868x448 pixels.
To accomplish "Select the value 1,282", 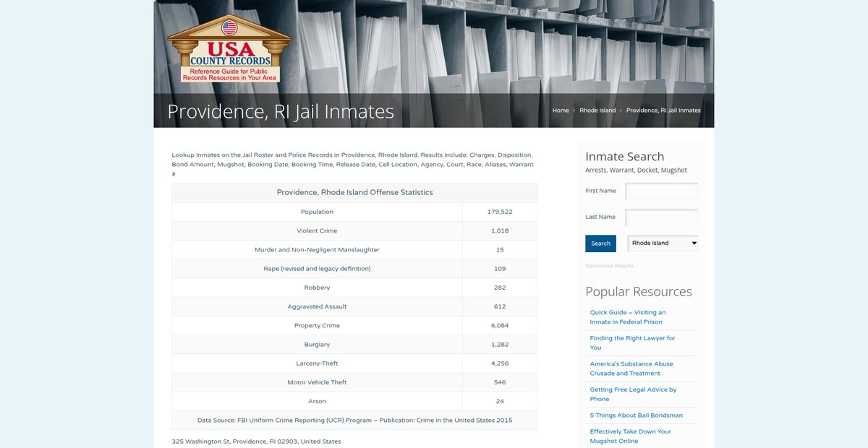I will coord(500,345).
